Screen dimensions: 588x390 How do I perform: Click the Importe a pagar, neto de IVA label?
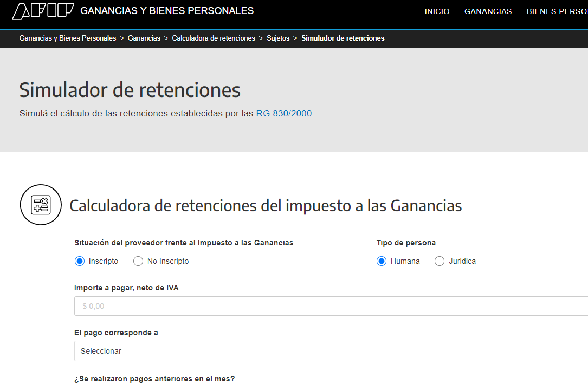126,288
